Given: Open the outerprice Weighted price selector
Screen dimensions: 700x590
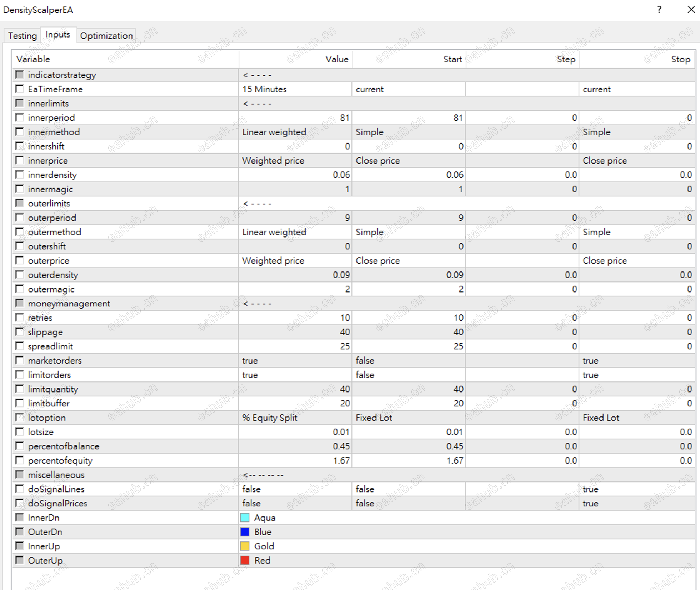Looking at the screenshot, I should pos(295,260).
